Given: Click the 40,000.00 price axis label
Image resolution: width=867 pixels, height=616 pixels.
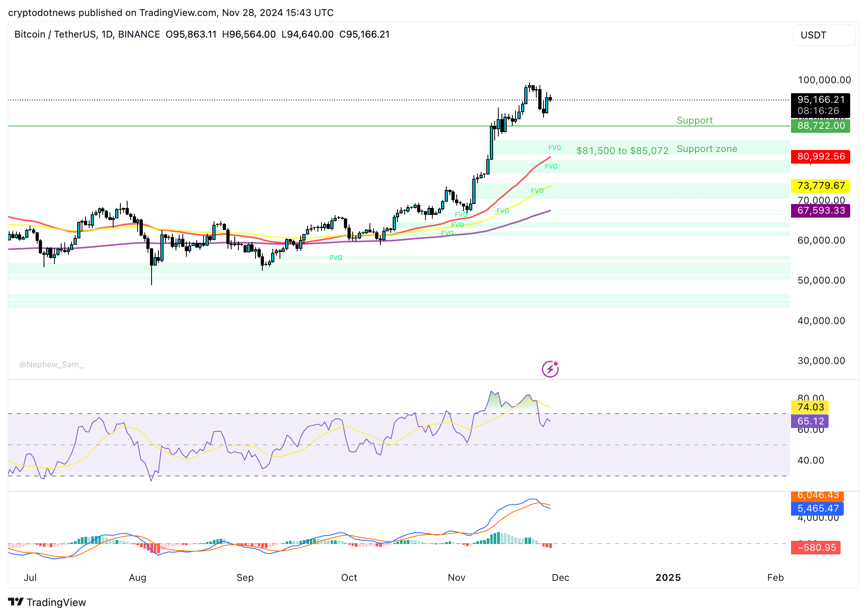Looking at the screenshot, I should 821,321.
